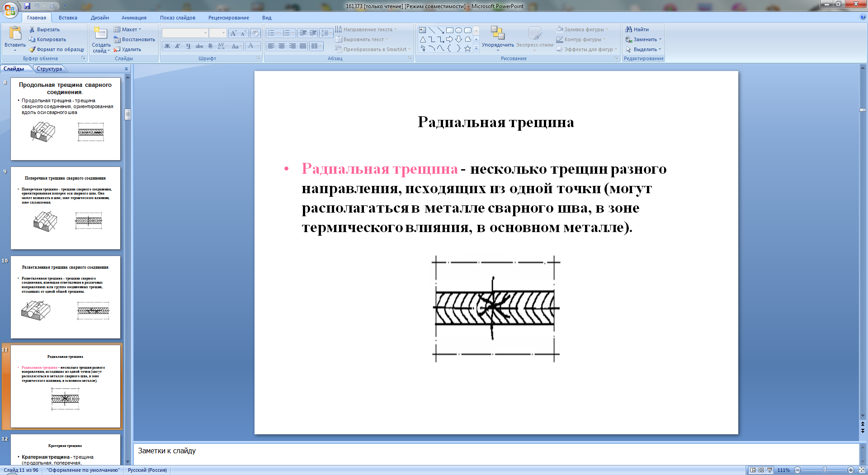This screenshot has width=868, height=475.
Task: Open the Анимация ribbon tab
Action: tap(134, 18)
